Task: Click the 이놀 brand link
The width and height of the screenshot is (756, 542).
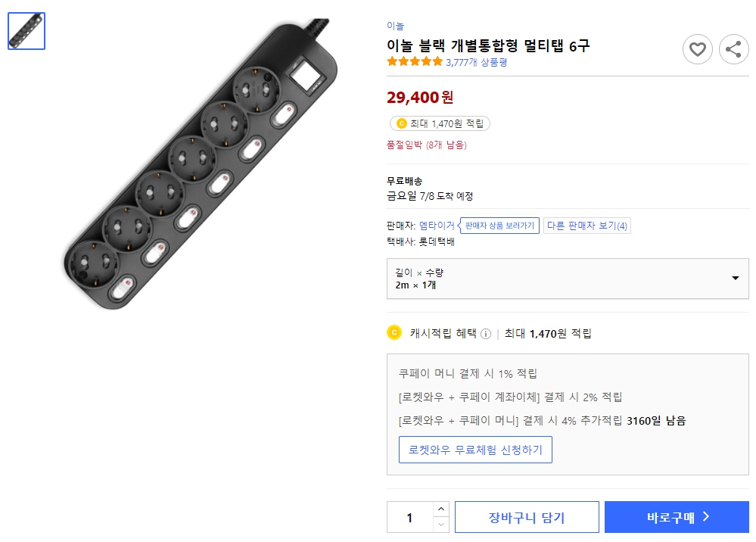Action: 394,25
